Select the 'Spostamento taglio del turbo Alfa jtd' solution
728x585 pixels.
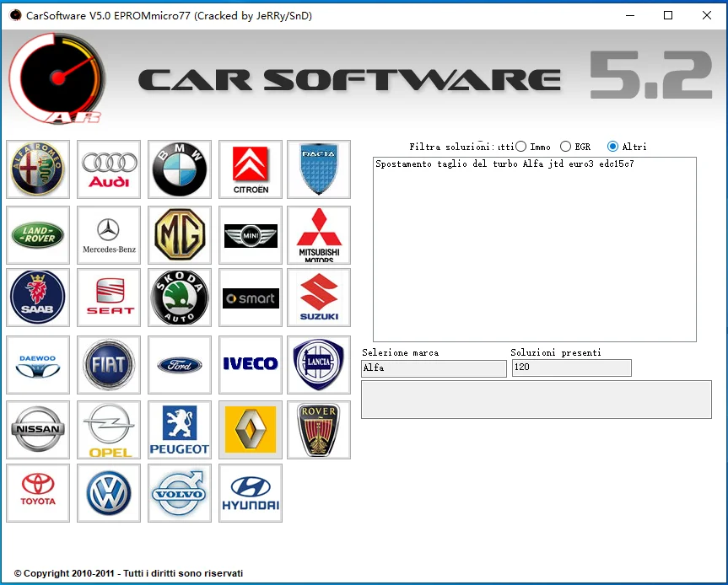504,164
